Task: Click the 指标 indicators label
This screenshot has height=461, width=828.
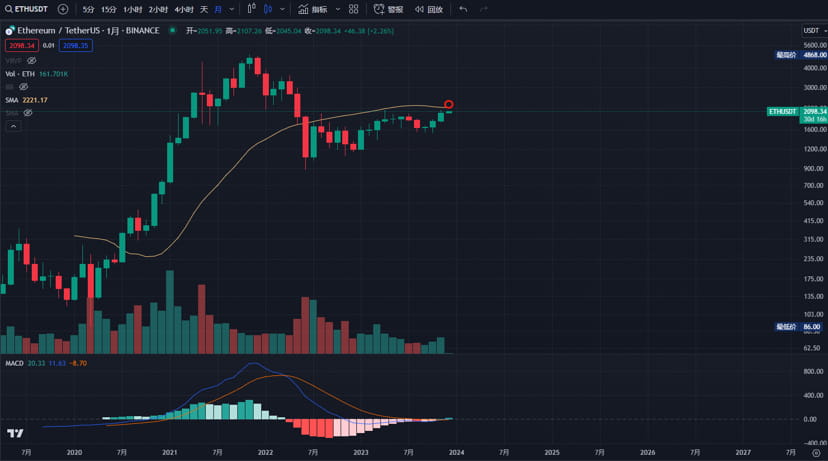Action: (318, 10)
